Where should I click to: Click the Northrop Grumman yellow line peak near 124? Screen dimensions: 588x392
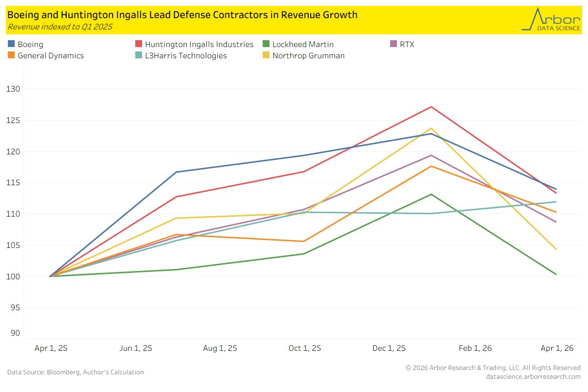point(431,128)
